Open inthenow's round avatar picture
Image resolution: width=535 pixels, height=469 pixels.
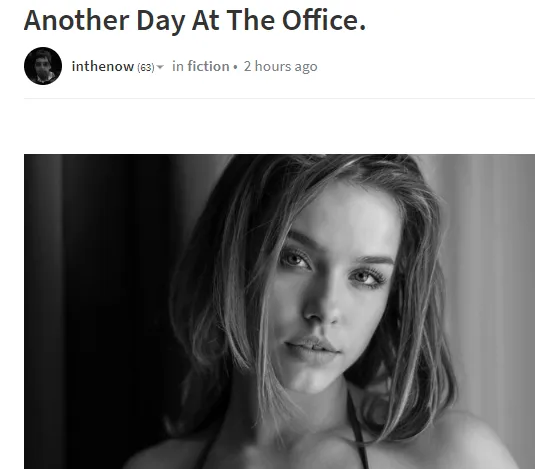[43, 66]
